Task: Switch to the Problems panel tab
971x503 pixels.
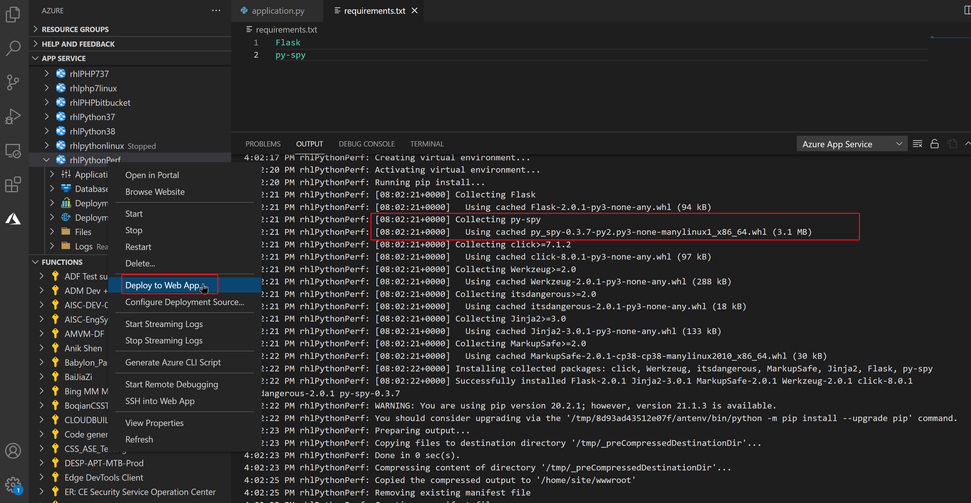Action: point(263,144)
